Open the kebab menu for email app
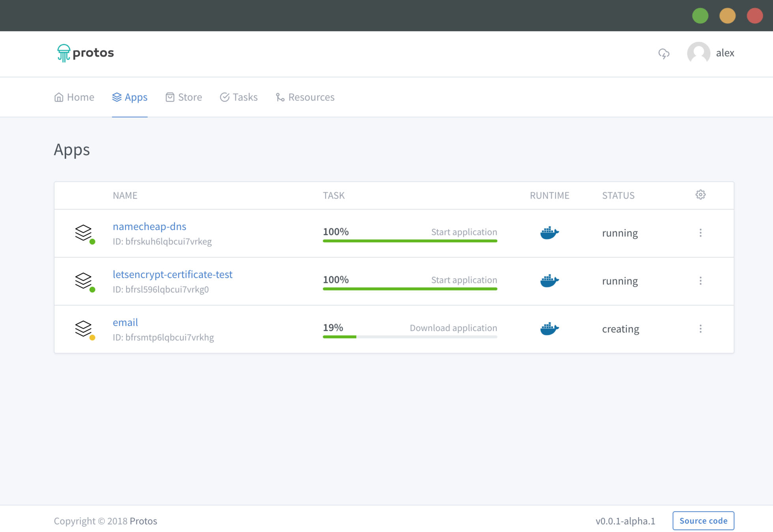The image size is (773, 532). click(700, 329)
